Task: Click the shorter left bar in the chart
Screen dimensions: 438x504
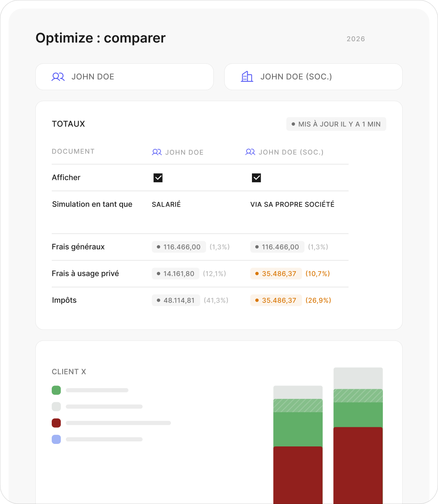Action: click(298, 445)
